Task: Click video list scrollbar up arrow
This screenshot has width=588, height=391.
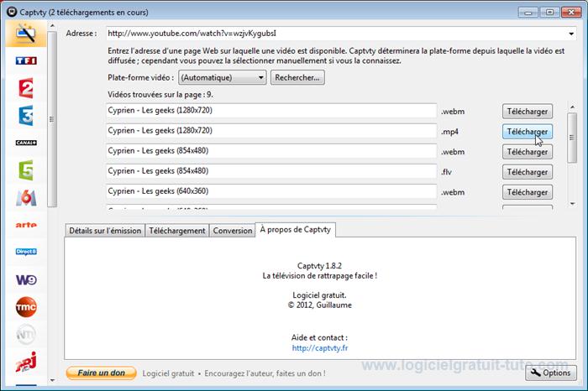Action: coord(572,107)
